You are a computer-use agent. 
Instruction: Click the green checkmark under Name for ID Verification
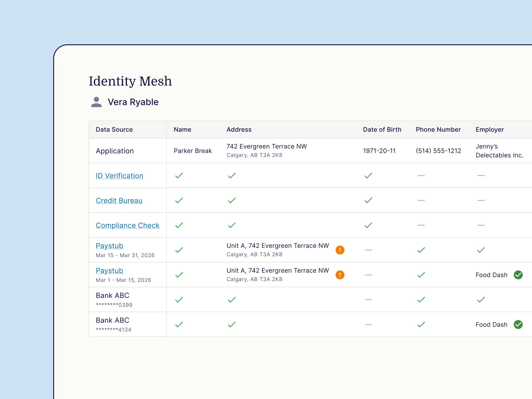point(179,176)
